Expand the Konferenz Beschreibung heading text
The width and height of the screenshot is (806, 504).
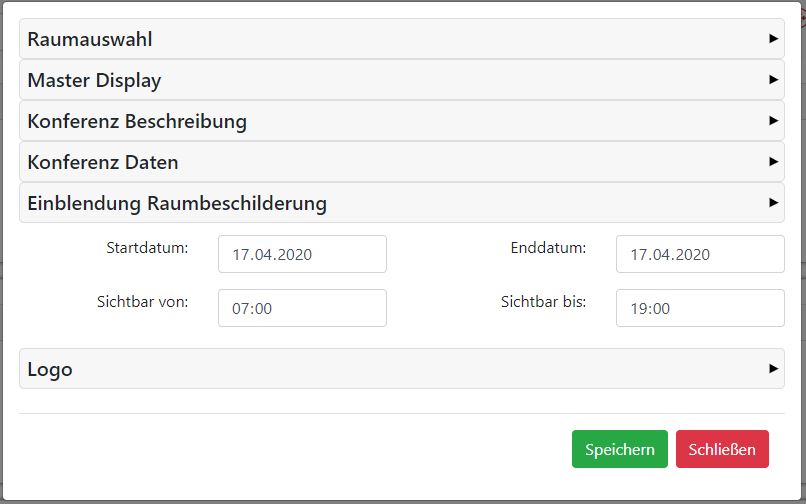point(137,122)
